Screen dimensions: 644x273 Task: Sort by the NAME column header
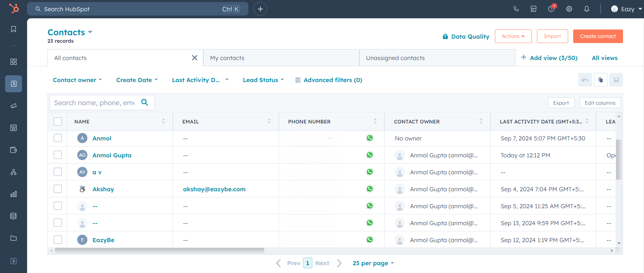coord(120,121)
